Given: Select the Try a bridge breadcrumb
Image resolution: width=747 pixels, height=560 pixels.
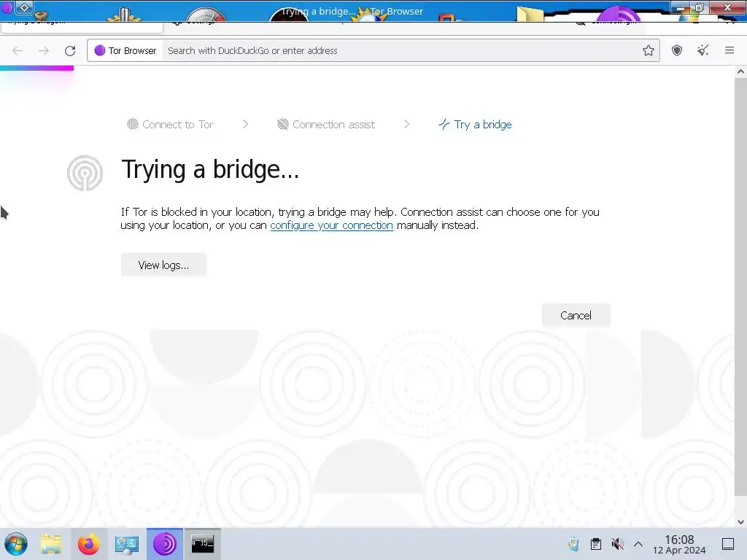Looking at the screenshot, I should (x=475, y=124).
